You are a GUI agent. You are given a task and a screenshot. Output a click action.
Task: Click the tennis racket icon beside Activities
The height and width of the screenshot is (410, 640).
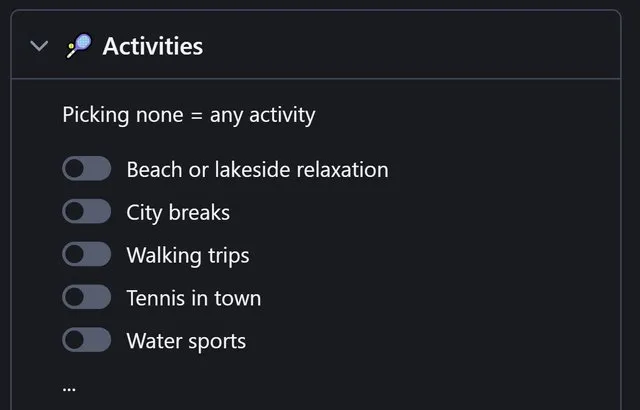pos(79,46)
